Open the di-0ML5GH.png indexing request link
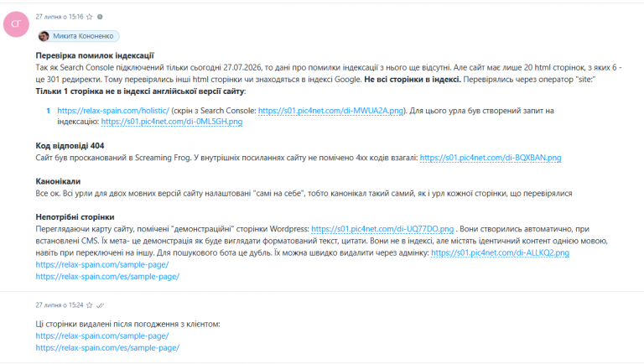 coord(172,122)
